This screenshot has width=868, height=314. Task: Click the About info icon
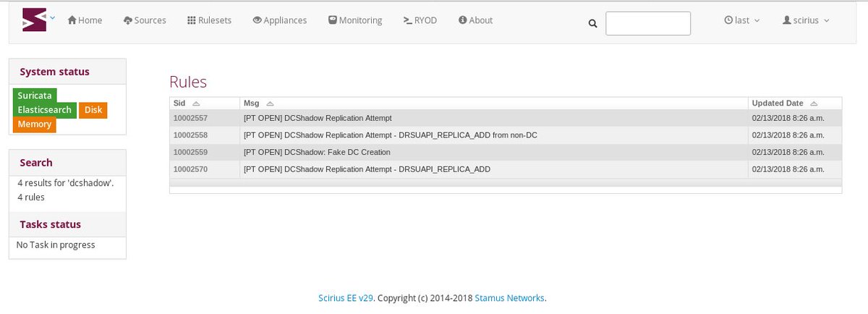coord(462,20)
